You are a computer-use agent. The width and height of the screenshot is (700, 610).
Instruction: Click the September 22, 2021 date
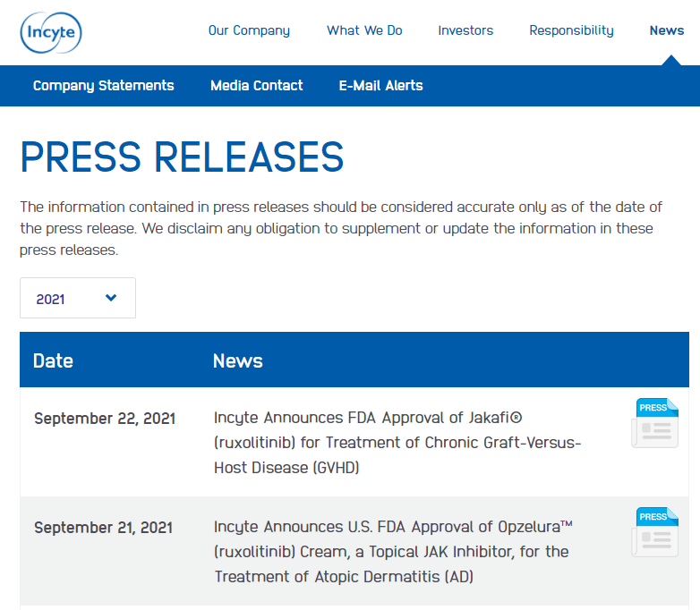coord(105,419)
